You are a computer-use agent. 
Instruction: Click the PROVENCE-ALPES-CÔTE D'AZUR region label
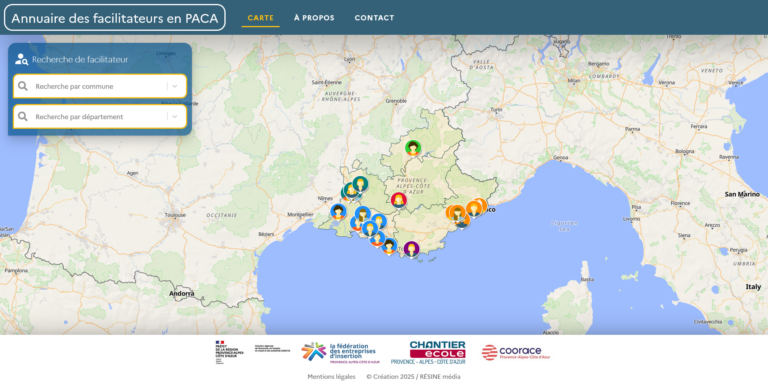tap(414, 185)
